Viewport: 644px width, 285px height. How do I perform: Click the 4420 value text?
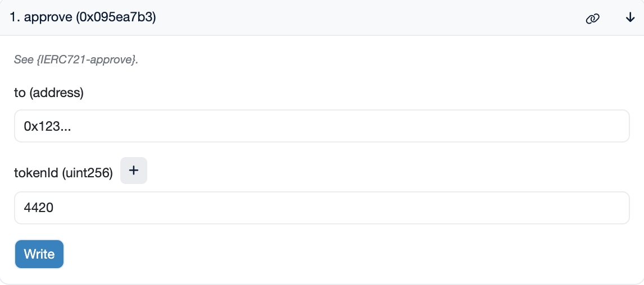[39, 208]
